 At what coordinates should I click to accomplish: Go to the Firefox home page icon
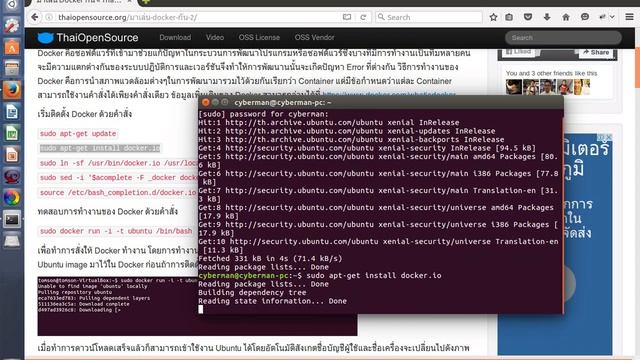[566, 17]
